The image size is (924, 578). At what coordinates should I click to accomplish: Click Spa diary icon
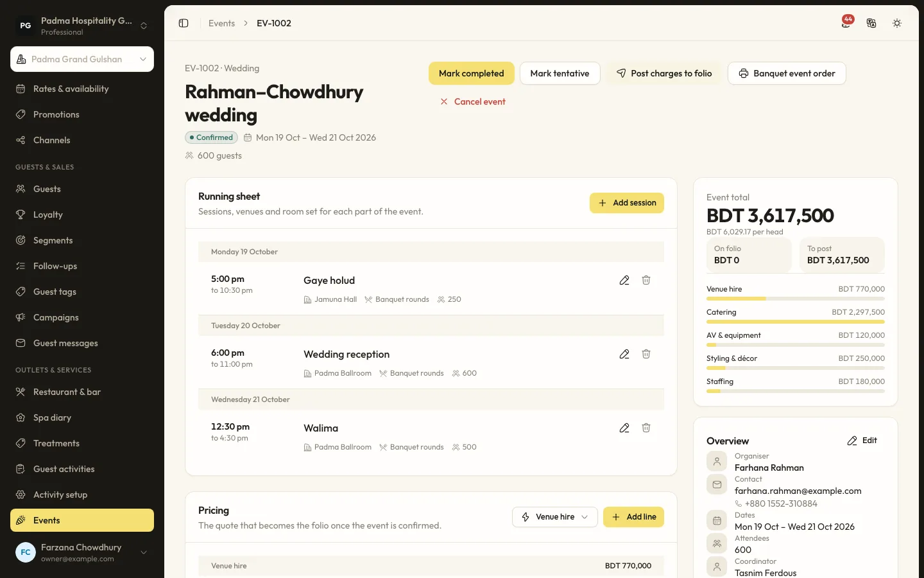pyautogui.click(x=21, y=417)
